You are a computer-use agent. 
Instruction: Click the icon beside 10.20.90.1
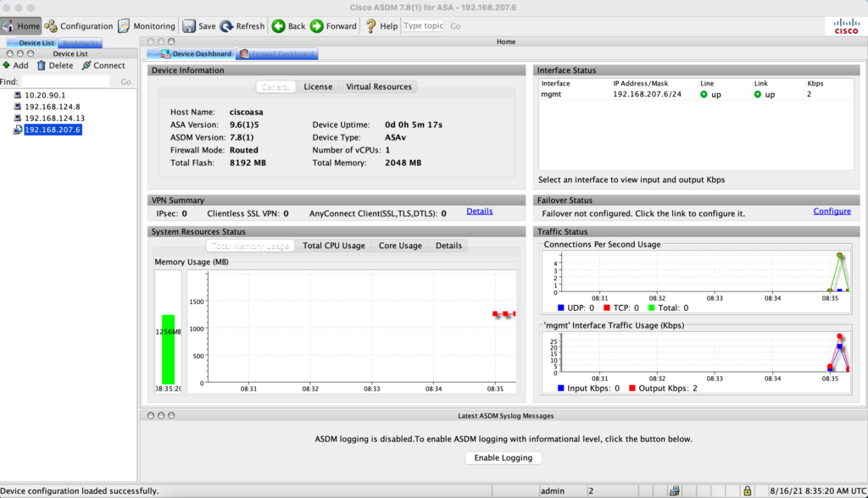click(x=17, y=95)
